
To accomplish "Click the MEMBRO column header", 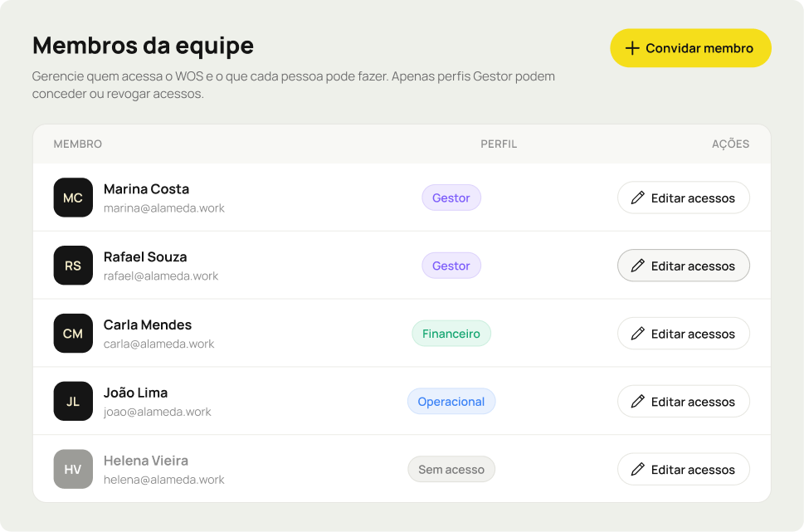I will click(78, 144).
